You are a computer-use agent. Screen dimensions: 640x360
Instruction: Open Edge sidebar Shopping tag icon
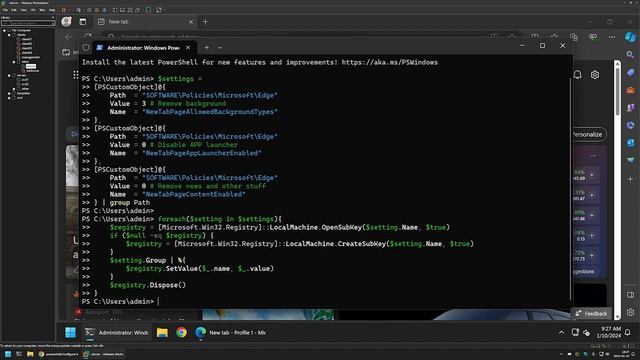[x=630, y=73]
